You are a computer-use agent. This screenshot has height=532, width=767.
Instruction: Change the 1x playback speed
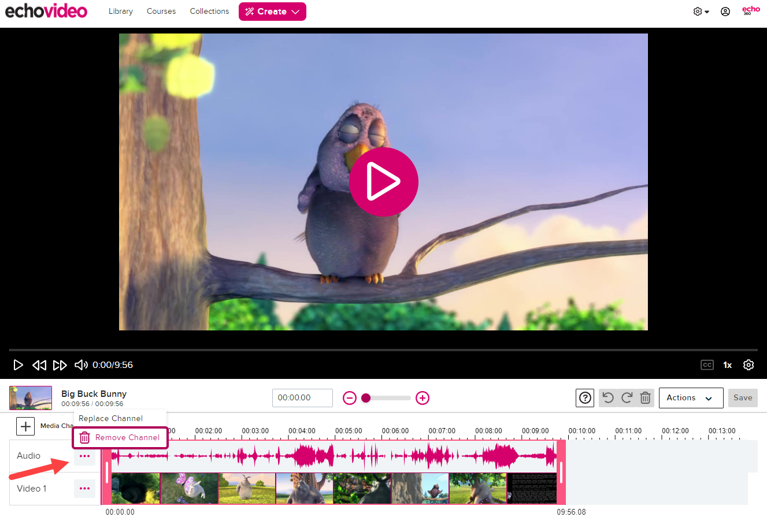[728, 365]
